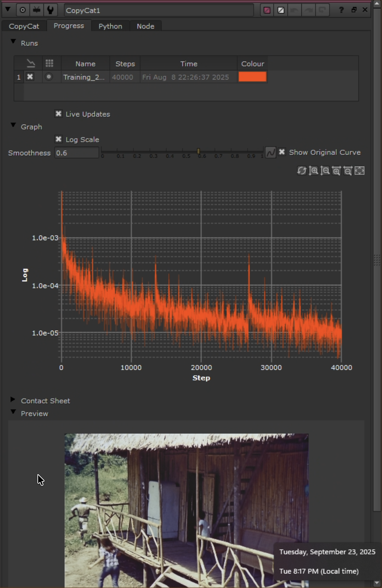This screenshot has width=382, height=588.
Task: Click the graph-visibility column header icon
Action: (x=31, y=63)
